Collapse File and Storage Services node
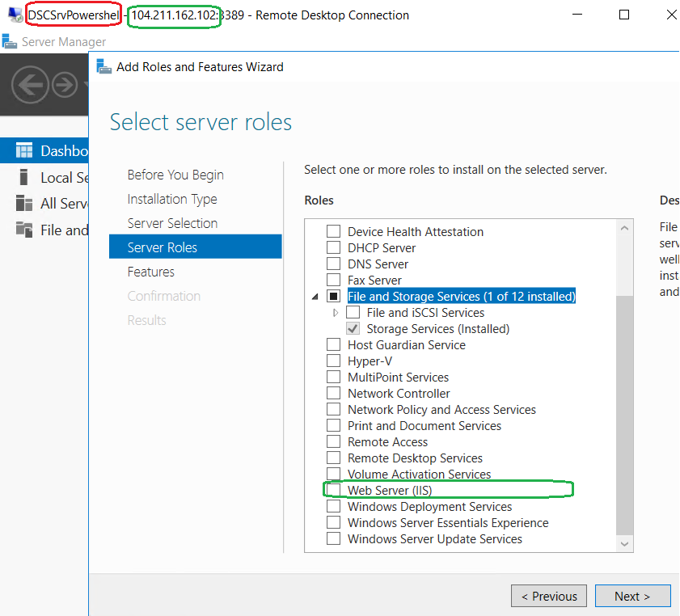680x616 pixels. (315, 297)
